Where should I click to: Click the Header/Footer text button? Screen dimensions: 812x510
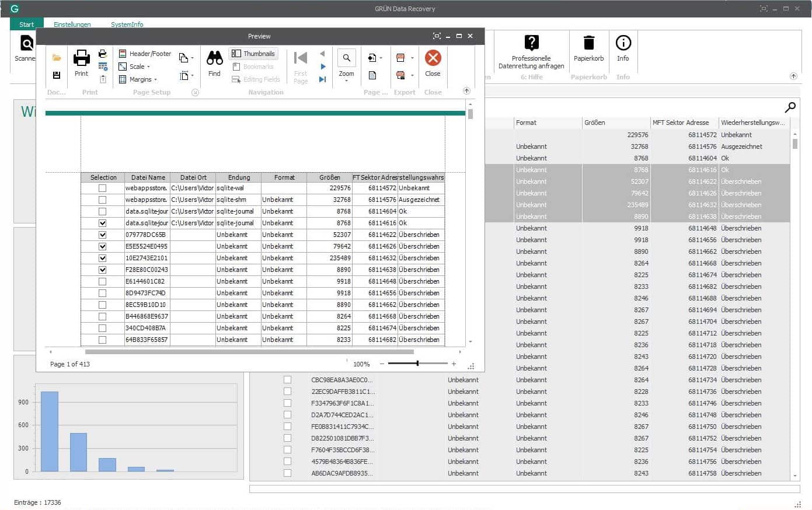click(151, 54)
